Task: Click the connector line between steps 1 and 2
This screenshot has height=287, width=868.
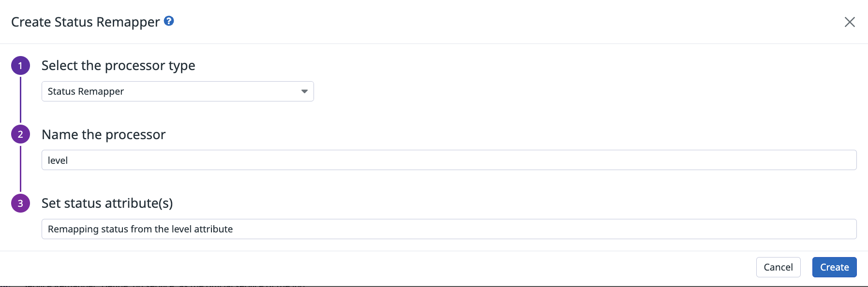Action: click(x=20, y=100)
